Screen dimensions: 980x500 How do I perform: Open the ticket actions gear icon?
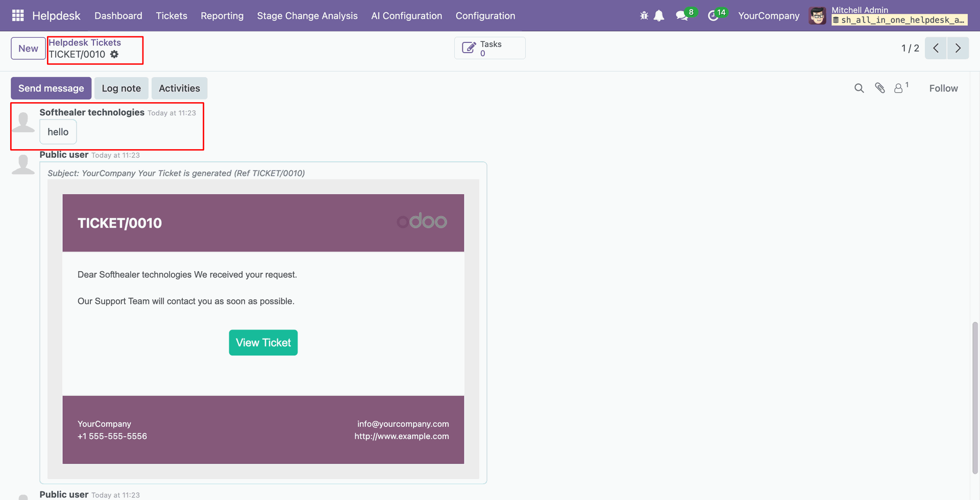point(114,54)
